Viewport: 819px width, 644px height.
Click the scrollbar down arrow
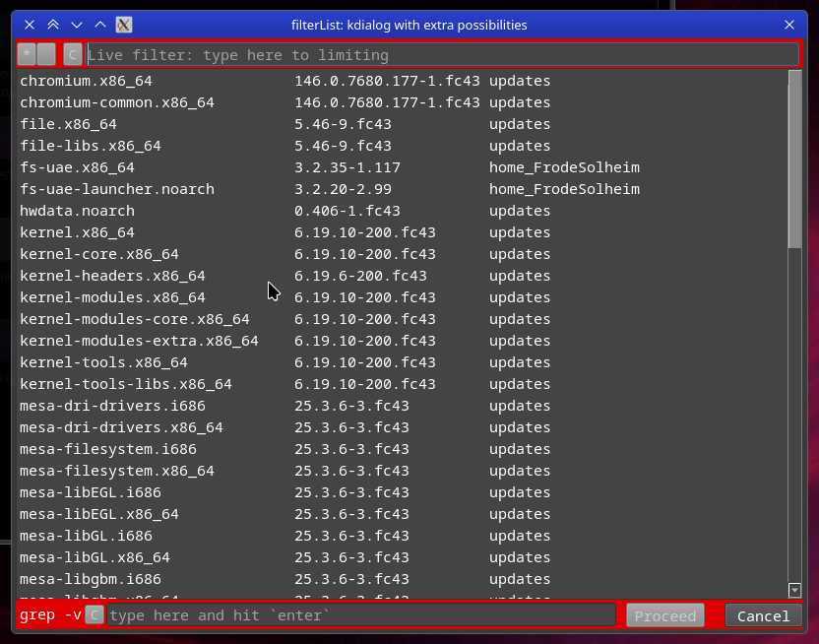(795, 590)
